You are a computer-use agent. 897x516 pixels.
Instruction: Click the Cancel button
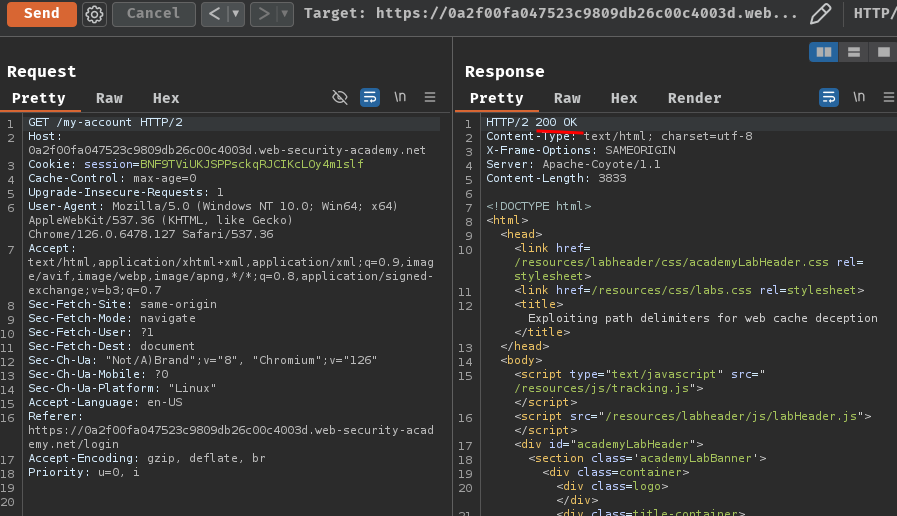coord(153,14)
